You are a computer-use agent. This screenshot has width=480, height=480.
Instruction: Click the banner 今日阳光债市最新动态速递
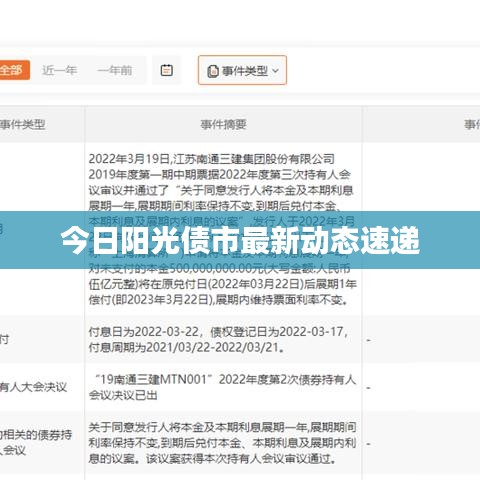click(240, 240)
